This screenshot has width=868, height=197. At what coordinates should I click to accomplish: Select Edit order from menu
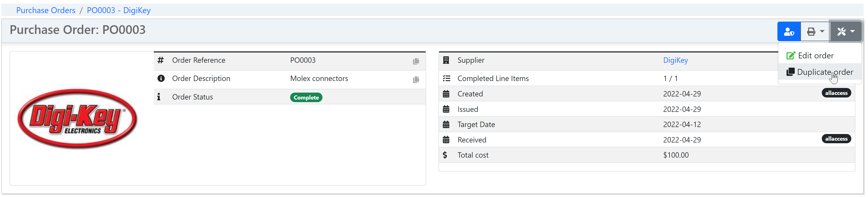[x=815, y=56]
